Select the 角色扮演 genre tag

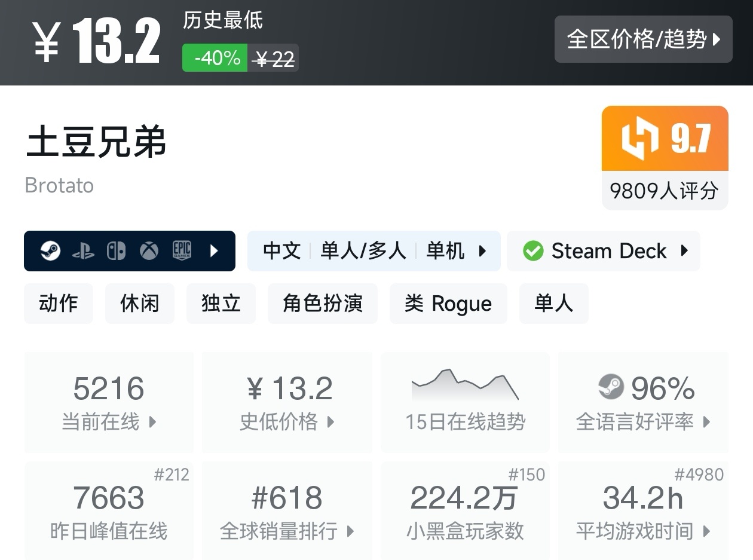(x=323, y=304)
